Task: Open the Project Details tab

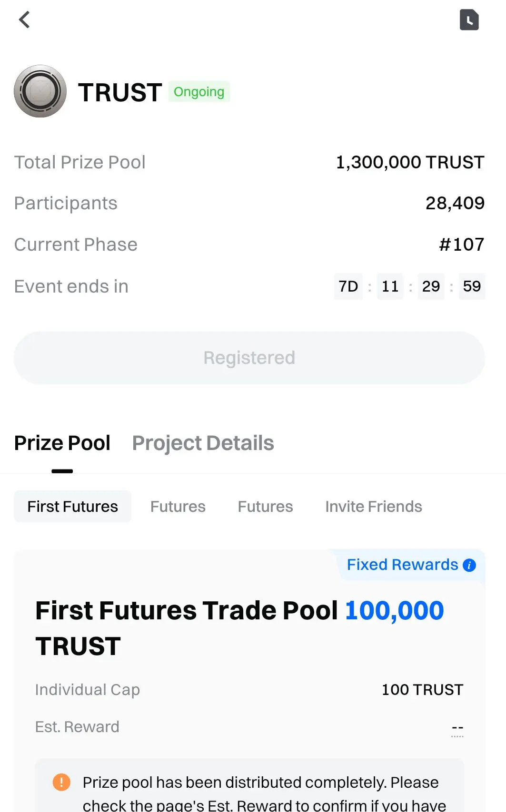Action: 203,443
